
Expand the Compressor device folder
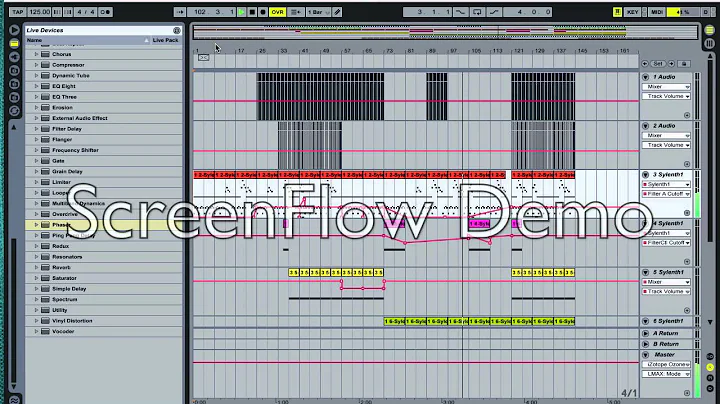tap(36, 65)
